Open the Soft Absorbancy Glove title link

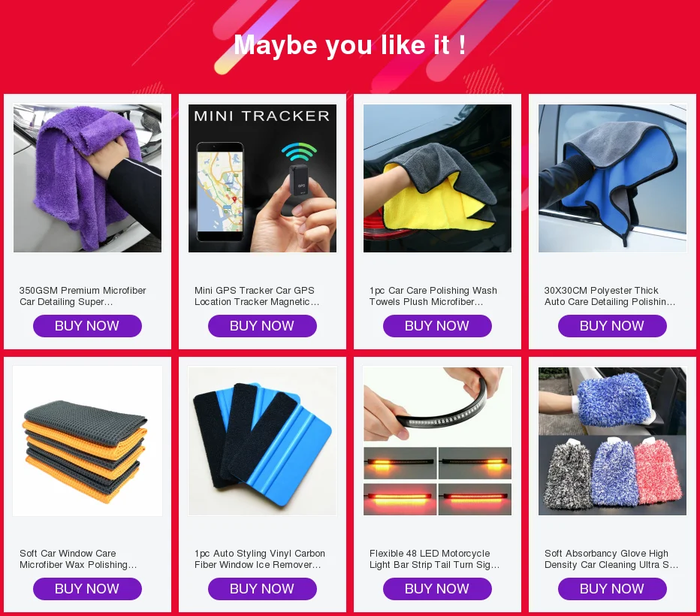(x=611, y=559)
